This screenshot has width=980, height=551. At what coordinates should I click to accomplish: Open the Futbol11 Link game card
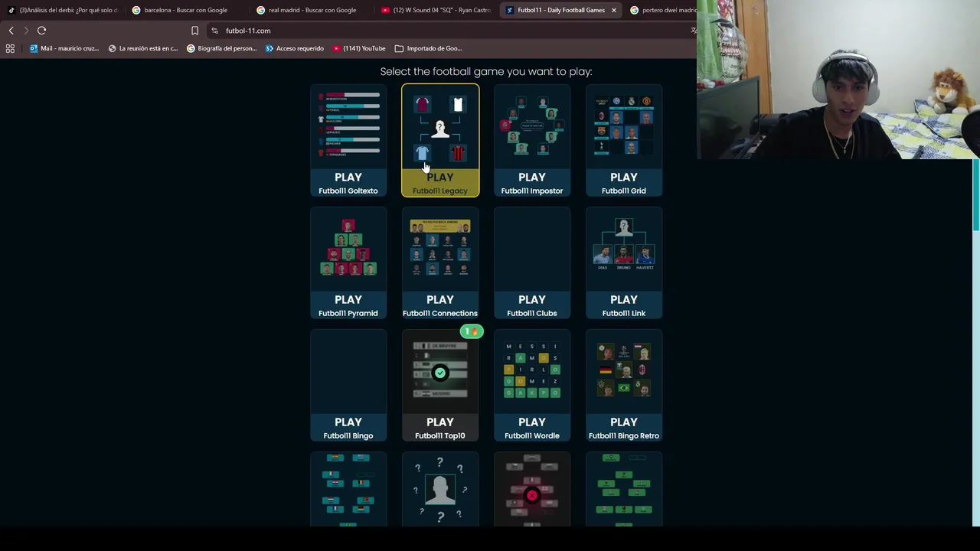(624, 263)
